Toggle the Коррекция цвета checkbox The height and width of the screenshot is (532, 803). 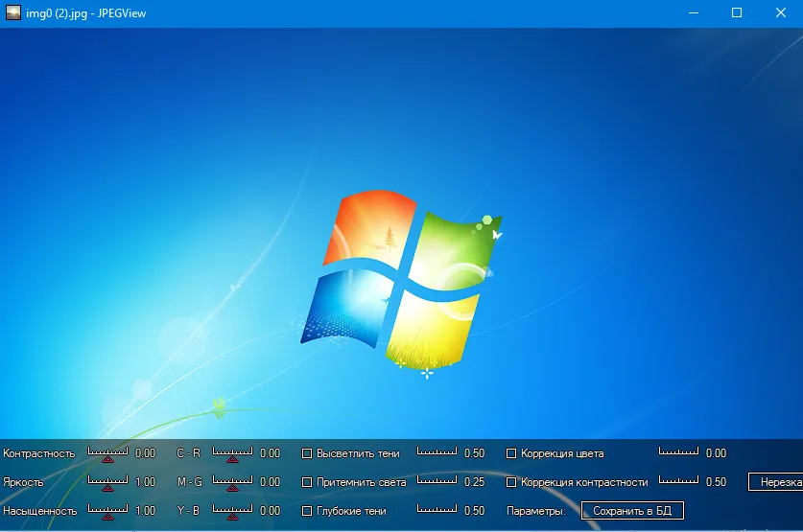point(511,453)
